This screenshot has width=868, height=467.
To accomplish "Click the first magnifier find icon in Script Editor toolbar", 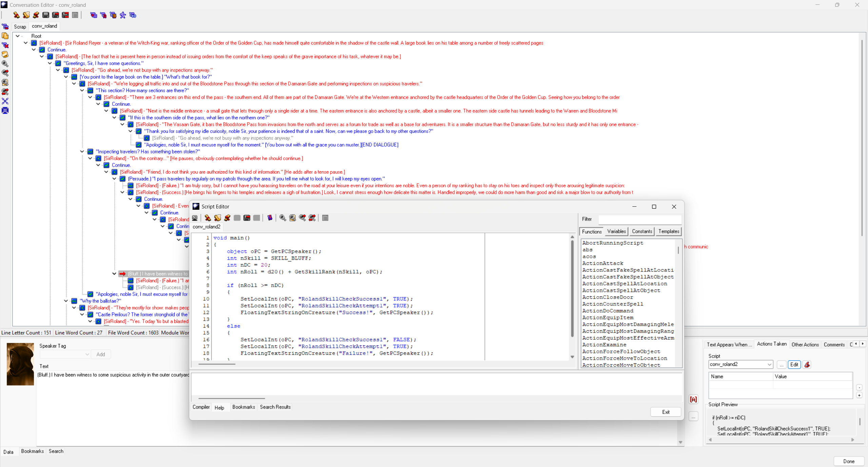I will (283, 218).
